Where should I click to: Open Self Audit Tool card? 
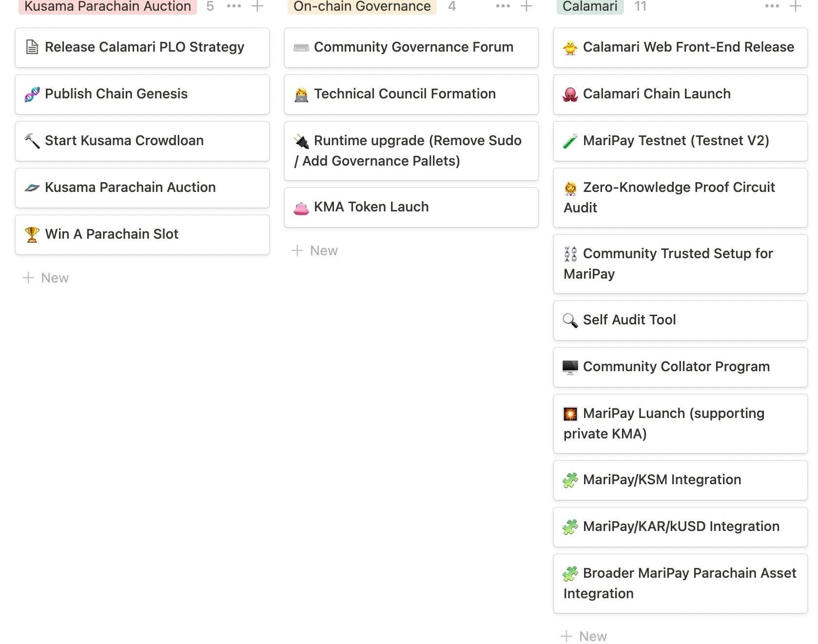[681, 321]
